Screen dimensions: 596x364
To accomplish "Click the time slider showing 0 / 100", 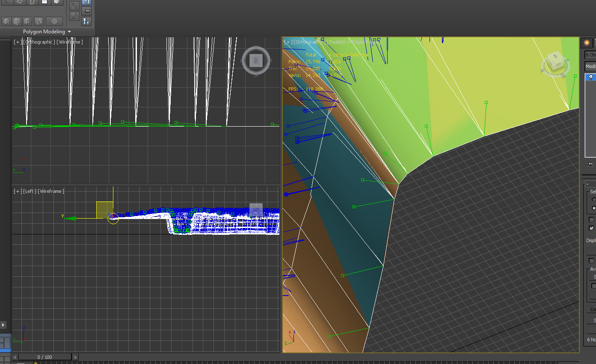I will click(45, 357).
